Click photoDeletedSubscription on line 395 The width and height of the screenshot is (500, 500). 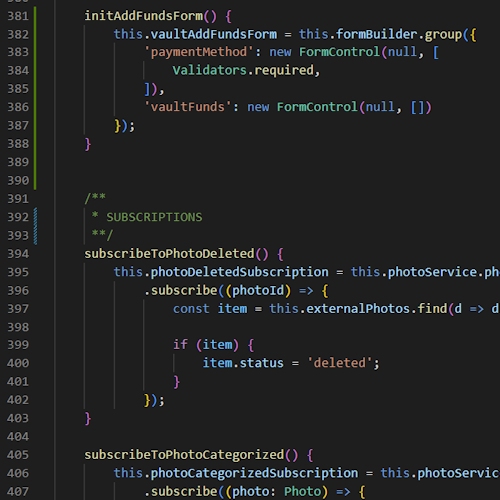click(239, 272)
